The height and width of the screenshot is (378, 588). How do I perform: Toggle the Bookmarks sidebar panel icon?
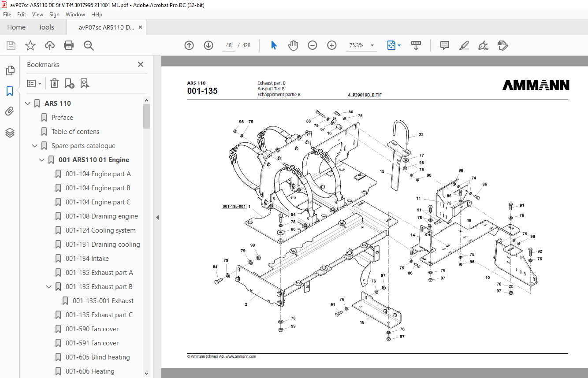point(10,91)
